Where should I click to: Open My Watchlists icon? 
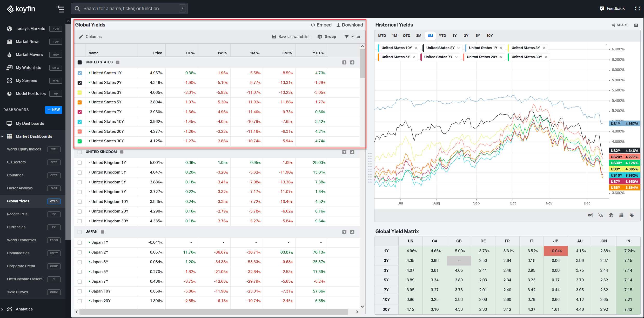pyautogui.click(x=10, y=68)
